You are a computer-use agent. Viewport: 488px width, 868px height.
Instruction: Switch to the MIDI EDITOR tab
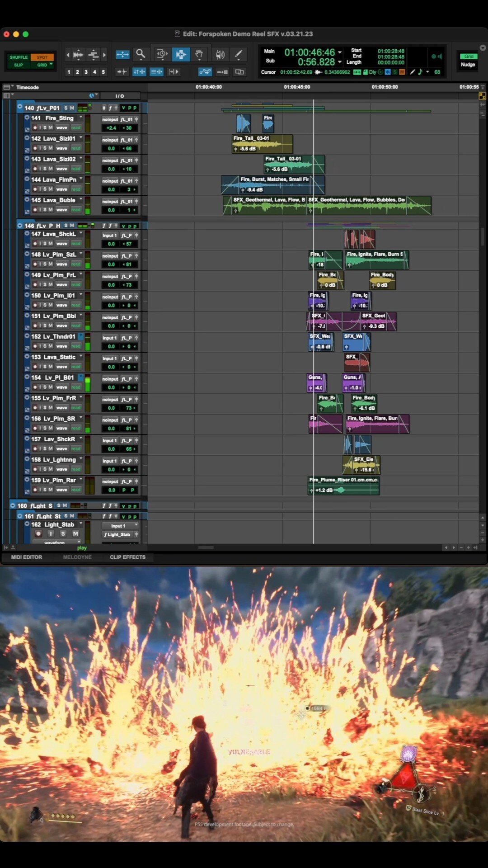pyautogui.click(x=27, y=557)
